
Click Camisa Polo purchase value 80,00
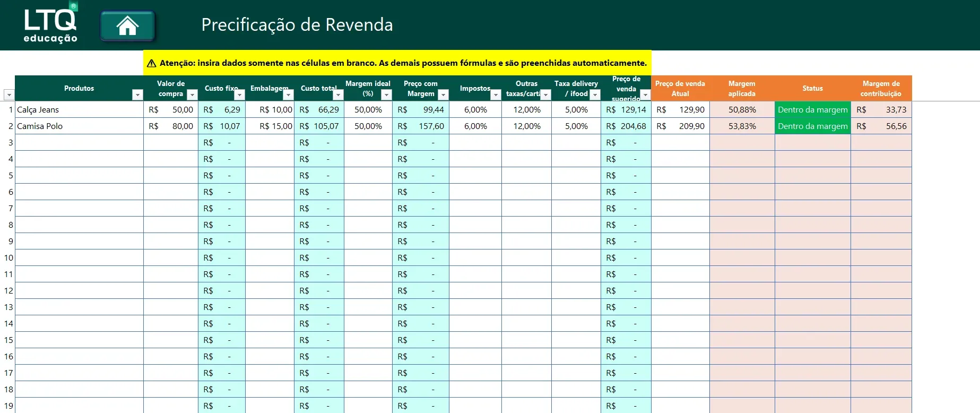171,126
